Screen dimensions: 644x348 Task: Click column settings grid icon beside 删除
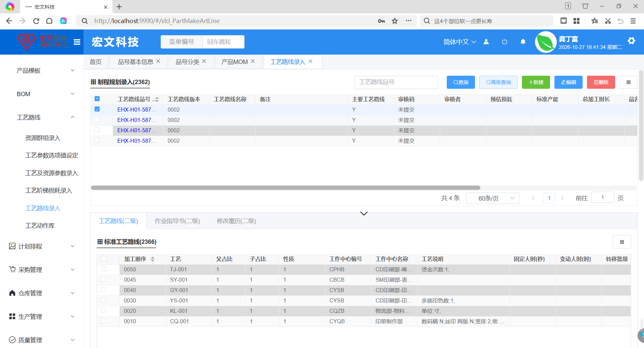[x=629, y=82]
